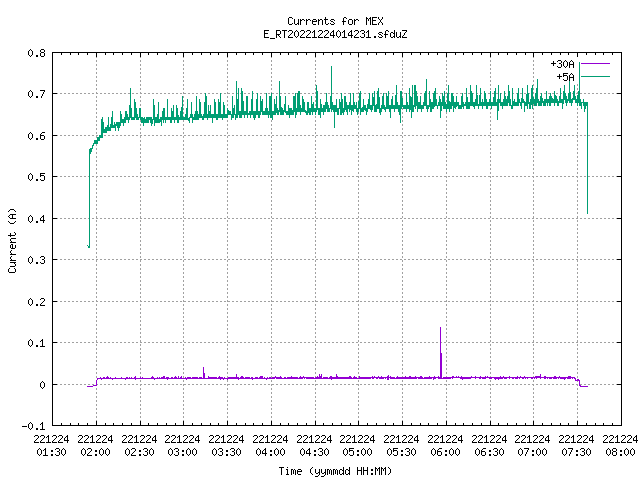Click the purple +30A legend line sample
The width and height of the screenshot is (640, 480).
pyautogui.click(x=595, y=64)
